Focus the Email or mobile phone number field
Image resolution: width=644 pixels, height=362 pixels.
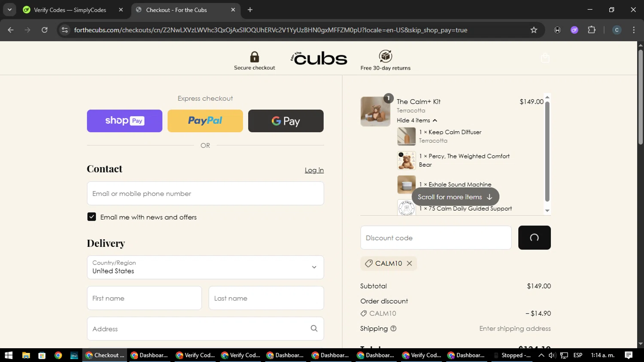(205, 193)
